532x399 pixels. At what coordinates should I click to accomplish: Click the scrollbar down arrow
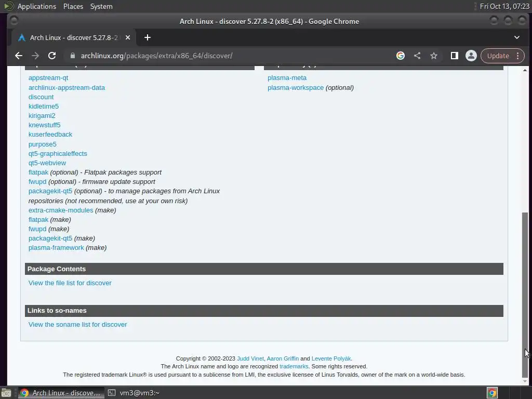(x=525, y=381)
